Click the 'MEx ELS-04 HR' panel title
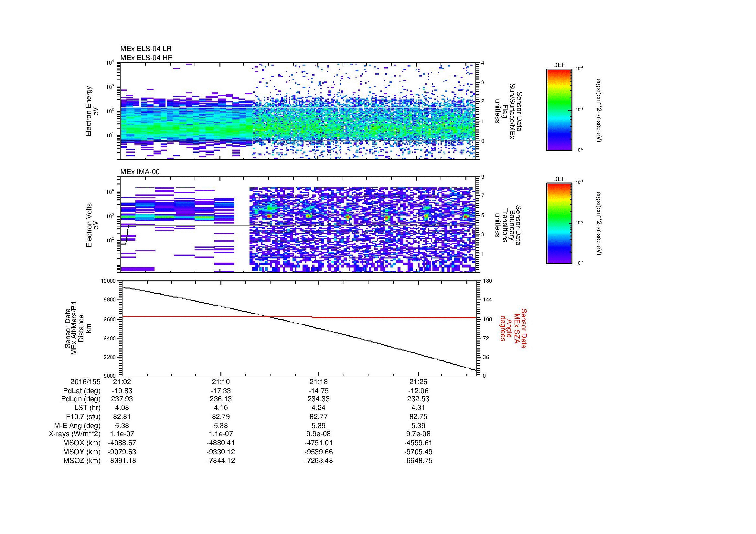756x534 pixels. 146,58
